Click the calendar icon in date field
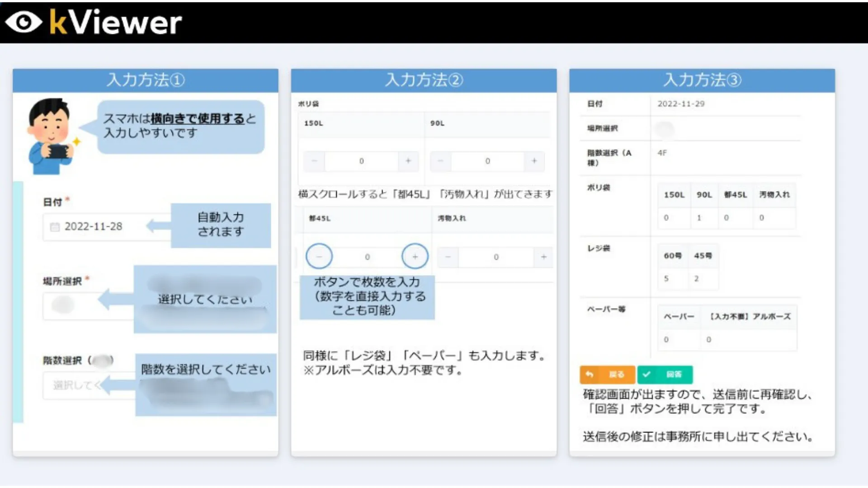 point(55,227)
